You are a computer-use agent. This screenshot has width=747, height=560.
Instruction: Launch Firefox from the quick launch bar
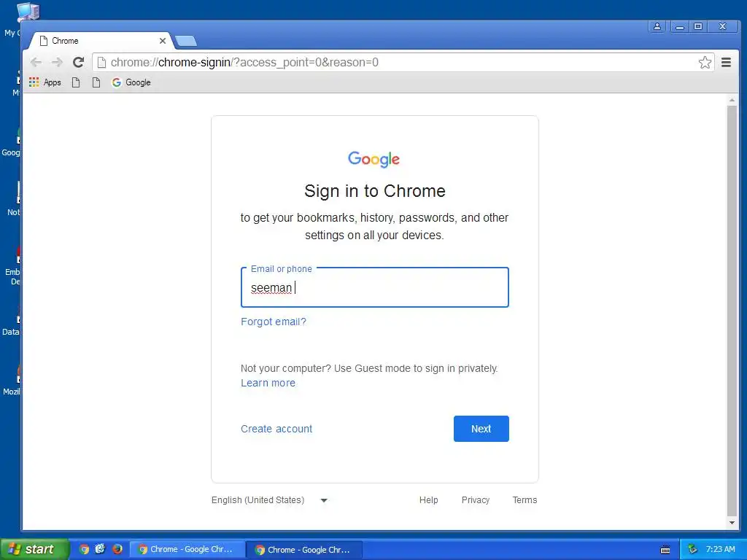click(x=117, y=549)
